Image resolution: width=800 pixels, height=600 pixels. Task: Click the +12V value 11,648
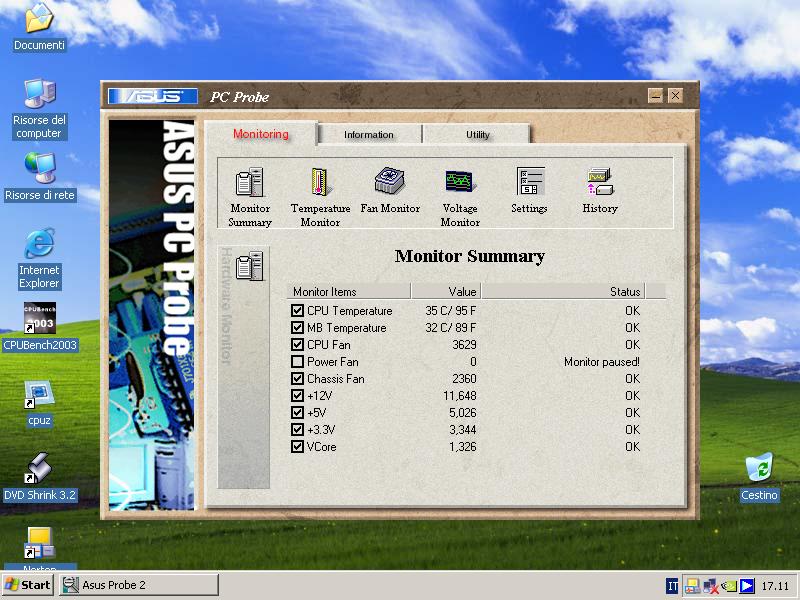click(460, 395)
